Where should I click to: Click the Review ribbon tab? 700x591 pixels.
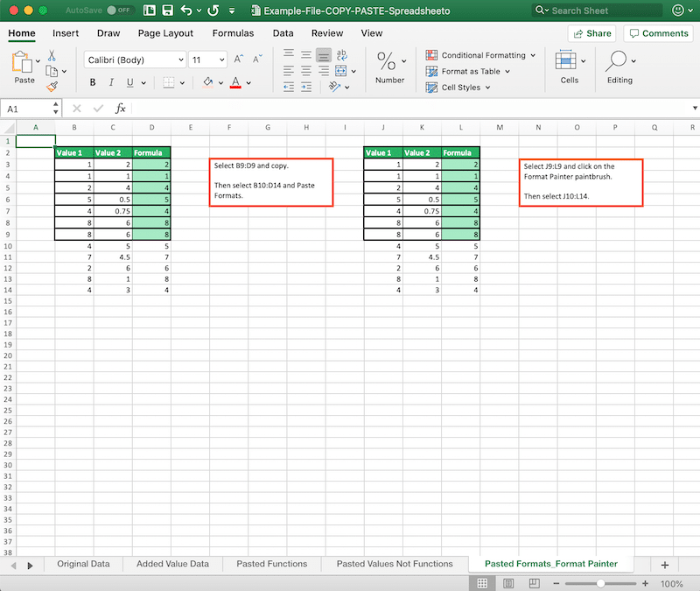[327, 33]
